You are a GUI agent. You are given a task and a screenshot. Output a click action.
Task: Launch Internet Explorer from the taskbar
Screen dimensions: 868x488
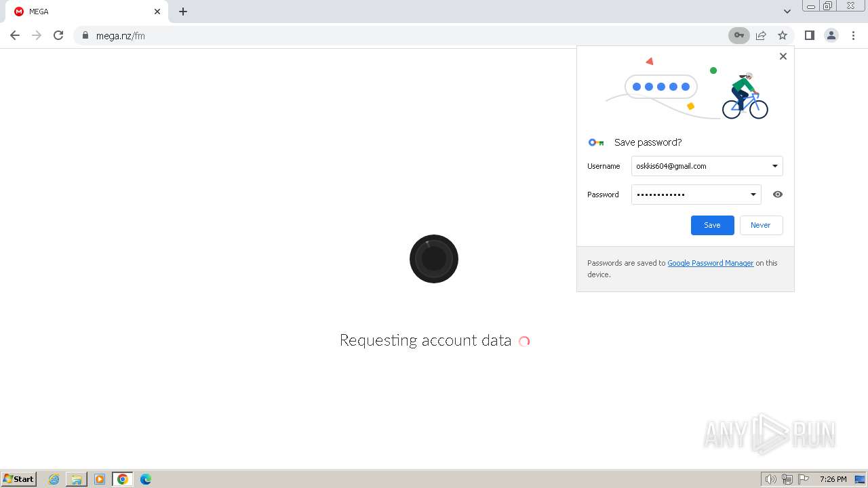pyautogui.click(x=54, y=479)
